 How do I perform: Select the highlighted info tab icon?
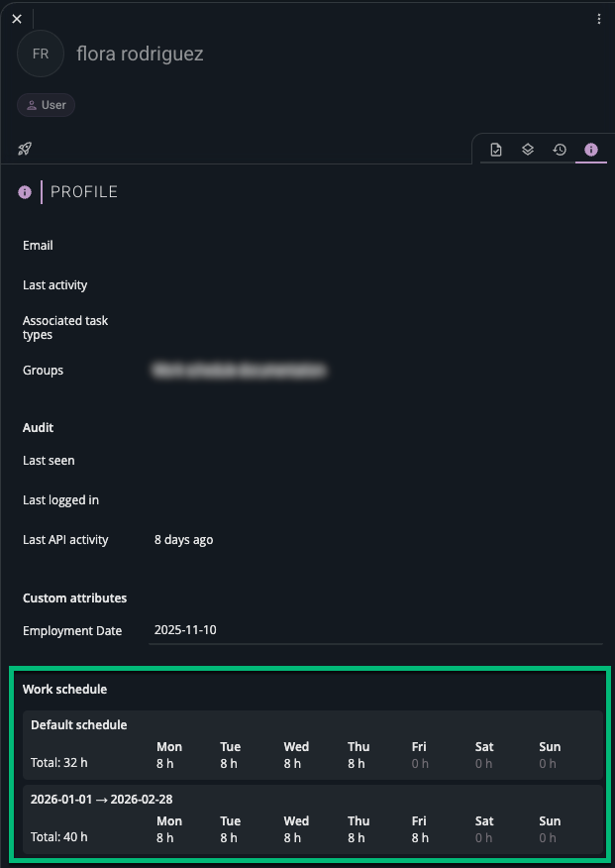(x=591, y=149)
